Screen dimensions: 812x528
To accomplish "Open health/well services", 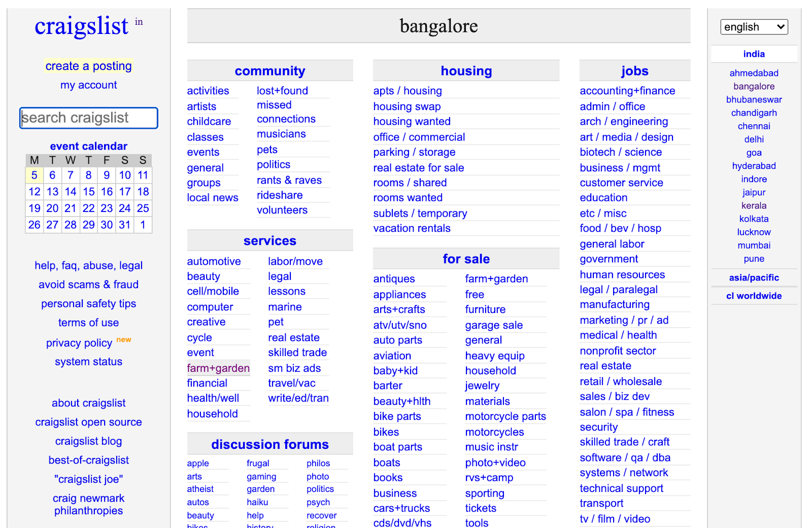I will (x=213, y=398).
